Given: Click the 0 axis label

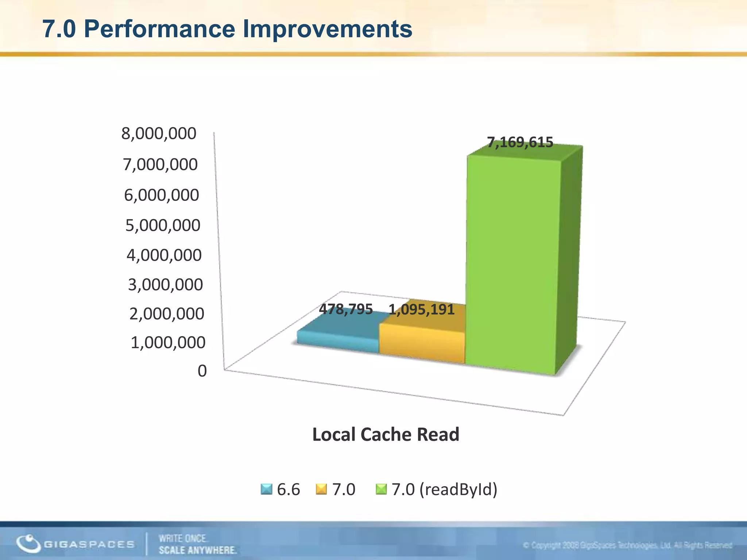Looking at the screenshot, I should pos(202,371).
